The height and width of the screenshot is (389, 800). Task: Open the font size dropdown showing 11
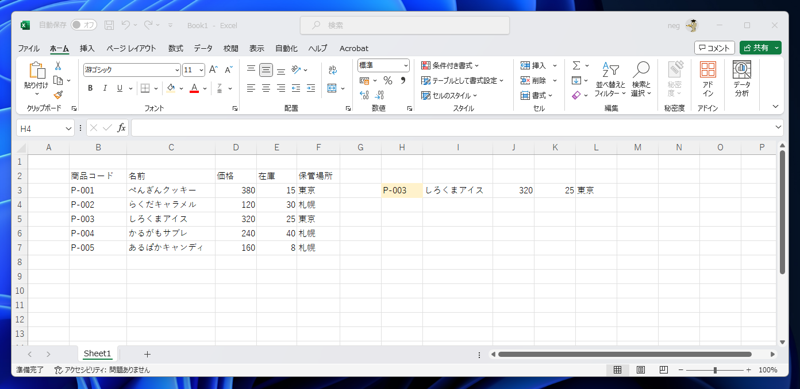pyautogui.click(x=201, y=70)
